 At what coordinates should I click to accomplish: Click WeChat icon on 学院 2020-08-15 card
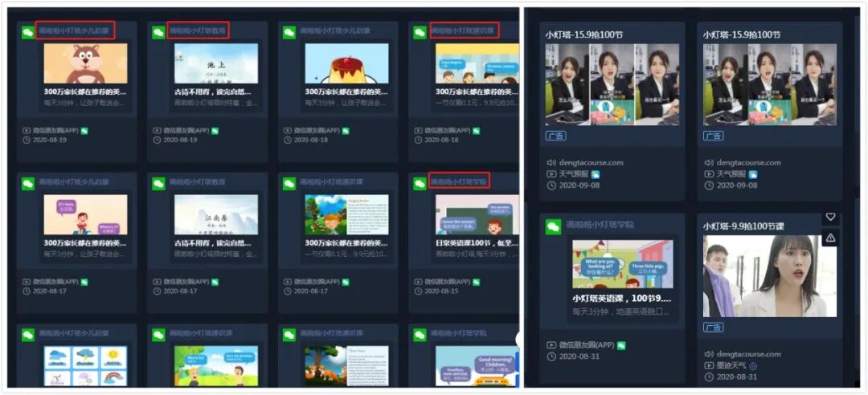[420, 184]
